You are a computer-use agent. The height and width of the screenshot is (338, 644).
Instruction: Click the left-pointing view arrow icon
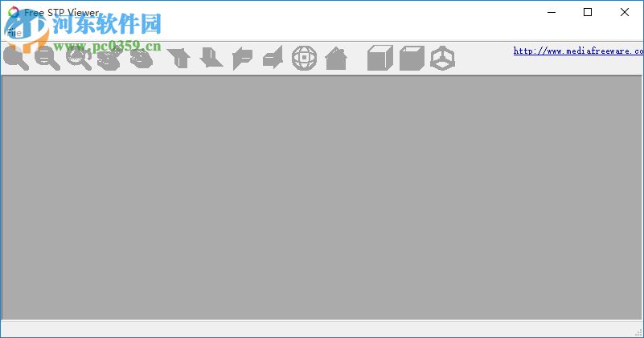pos(242,59)
